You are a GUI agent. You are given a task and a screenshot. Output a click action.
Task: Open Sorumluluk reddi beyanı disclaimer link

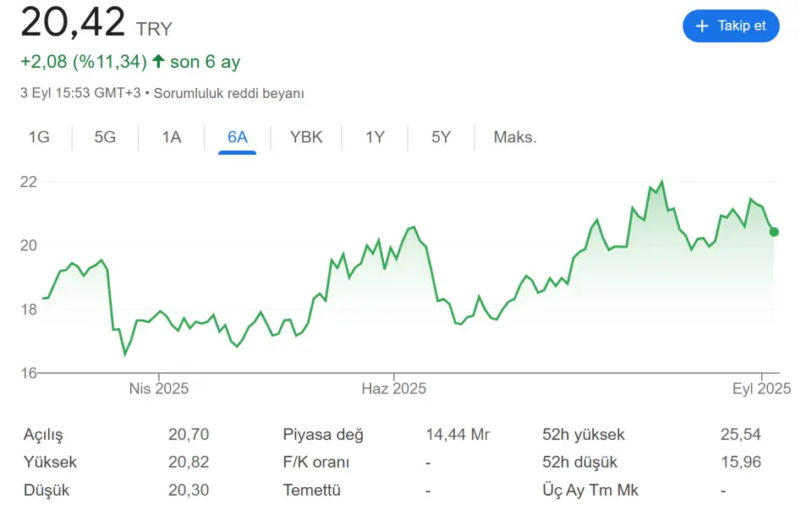[228, 93]
